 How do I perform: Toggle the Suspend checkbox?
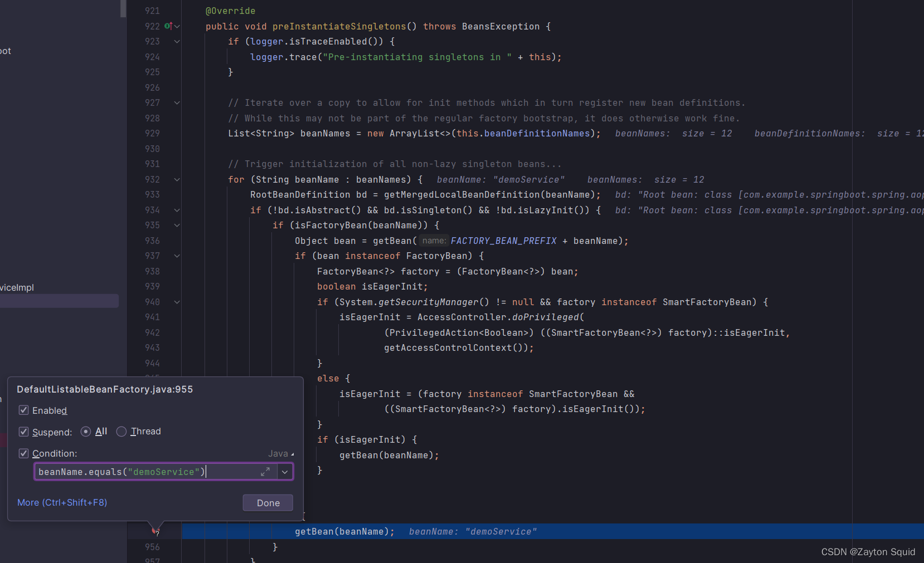click(x=23, y=432)
